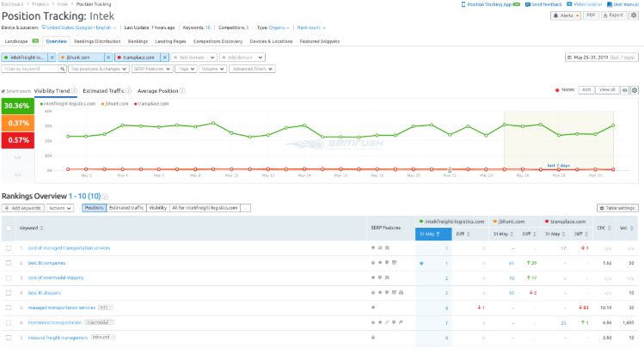This screenshot has height=354, width=644.
Task: Switch to the Rankings Distribution tab
Action: click(97, 41)
